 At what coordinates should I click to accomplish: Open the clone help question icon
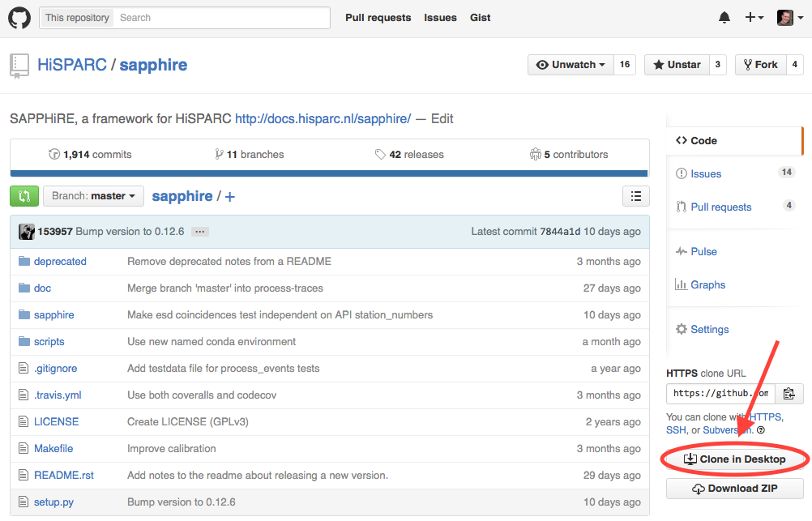pyautogui.click(x=761, y=430)
